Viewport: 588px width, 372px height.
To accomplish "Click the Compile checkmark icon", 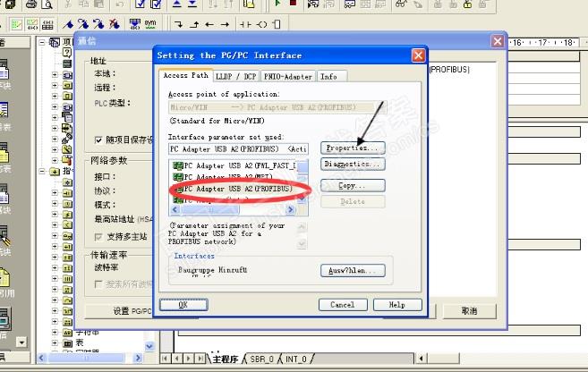I will (x=140, y=4).
